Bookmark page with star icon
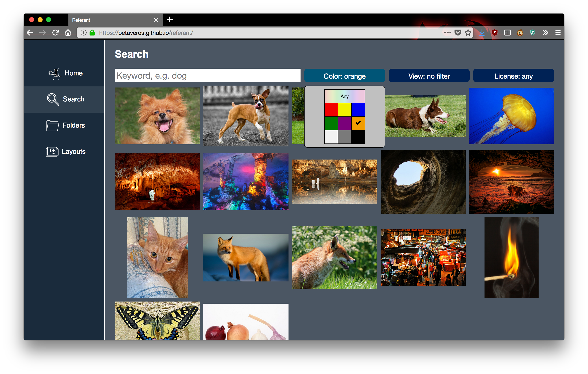Screen dimensions: 588x374 coord(468,33)
